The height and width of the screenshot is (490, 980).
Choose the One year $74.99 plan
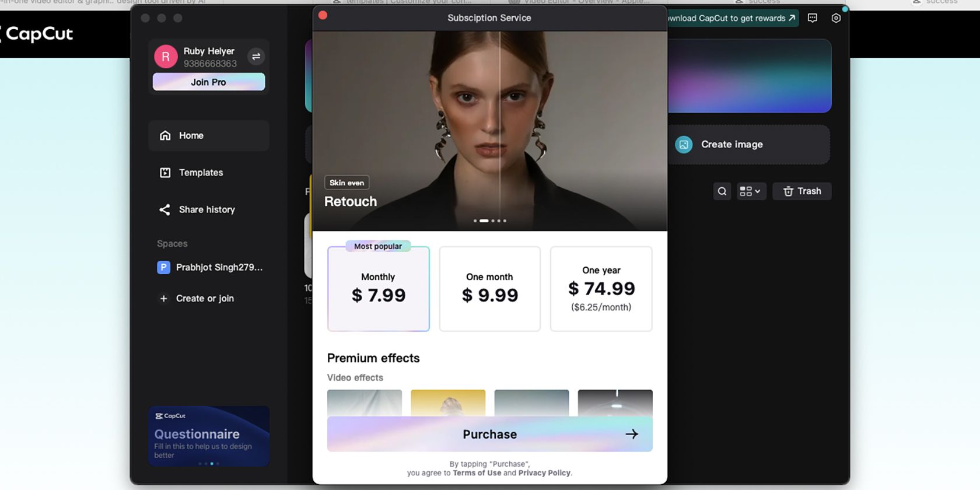[601, 289]
